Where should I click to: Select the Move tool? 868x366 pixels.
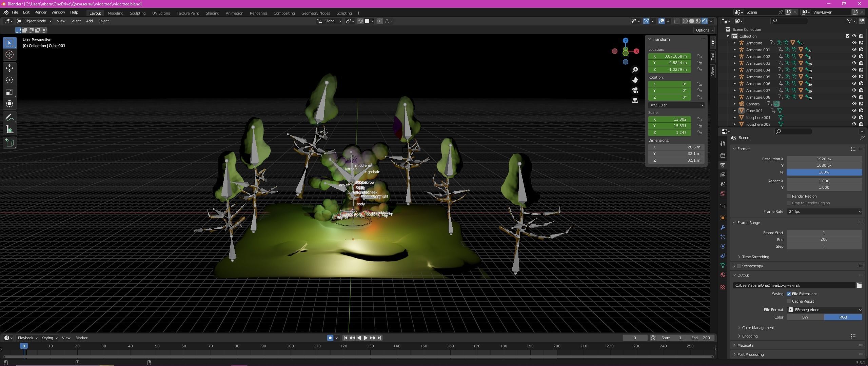pos(9,68)
